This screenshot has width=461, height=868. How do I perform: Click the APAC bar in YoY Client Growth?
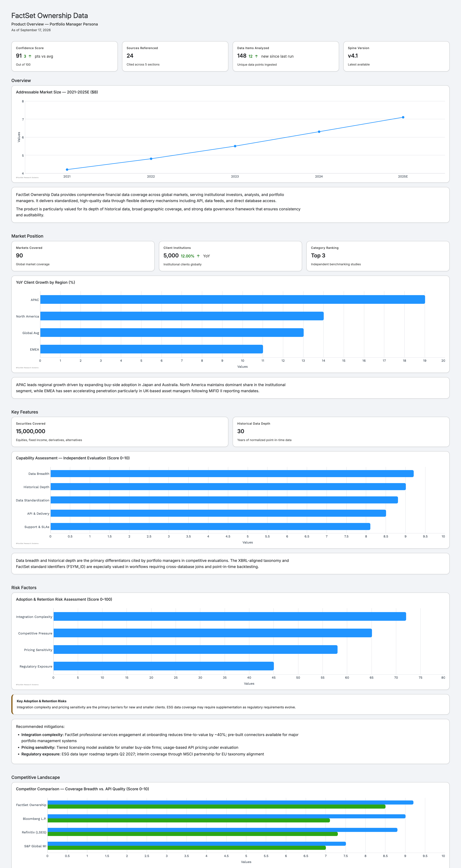[x=232, y=300]
